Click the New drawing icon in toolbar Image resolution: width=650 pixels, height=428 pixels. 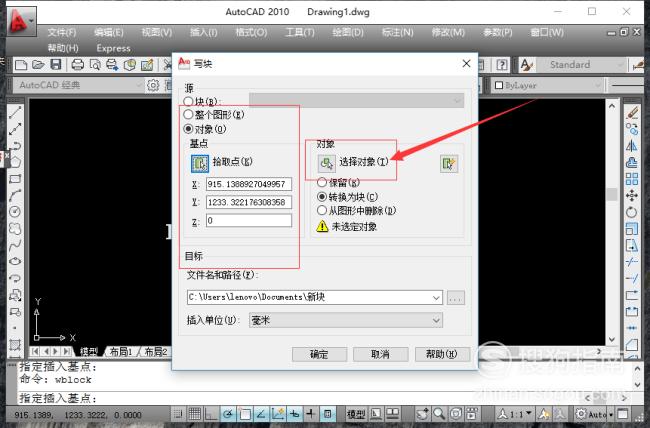(x=21, y=65)
